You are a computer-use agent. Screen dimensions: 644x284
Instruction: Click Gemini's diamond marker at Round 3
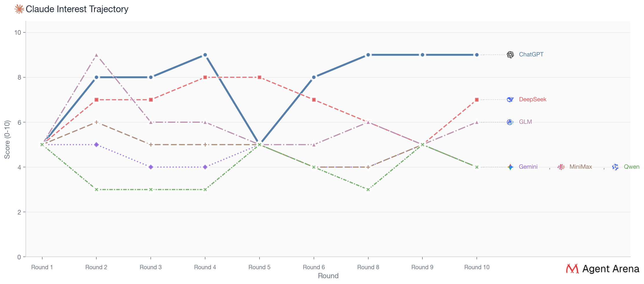pos(151,167)
